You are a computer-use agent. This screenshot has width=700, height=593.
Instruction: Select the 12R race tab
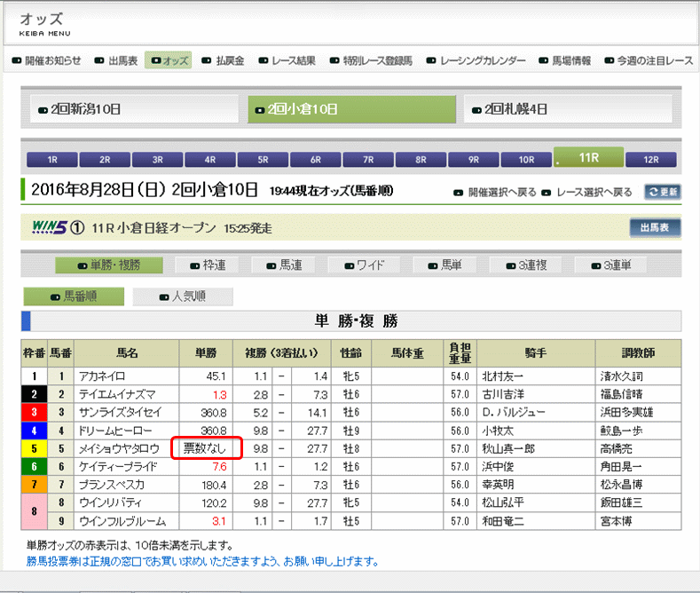tap(650, 161)
